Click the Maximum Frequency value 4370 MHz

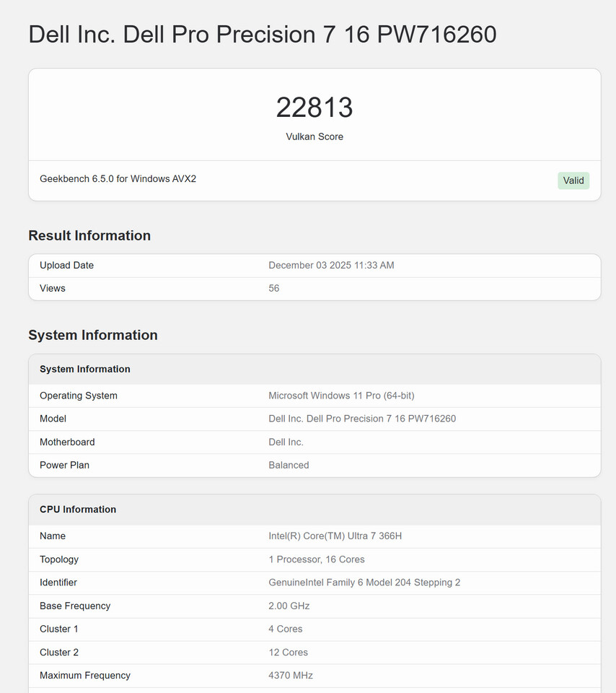click(x=291, y=676)
